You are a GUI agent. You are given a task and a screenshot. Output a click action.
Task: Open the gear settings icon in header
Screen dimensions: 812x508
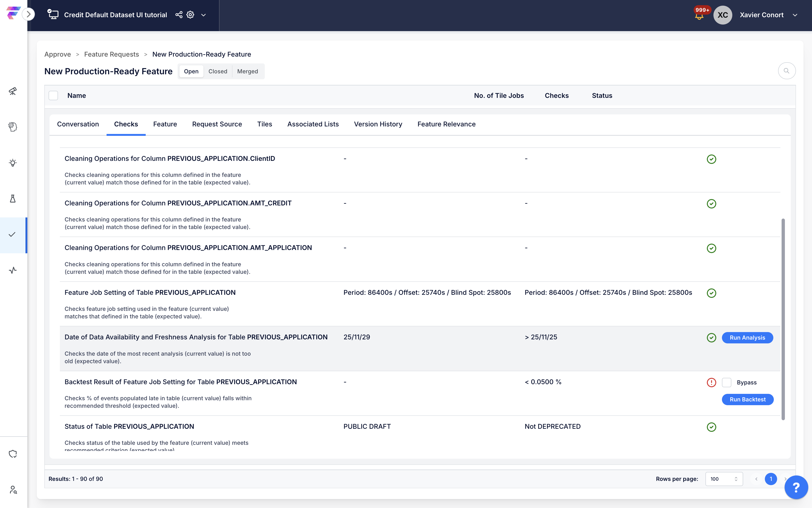click(191, 15)
